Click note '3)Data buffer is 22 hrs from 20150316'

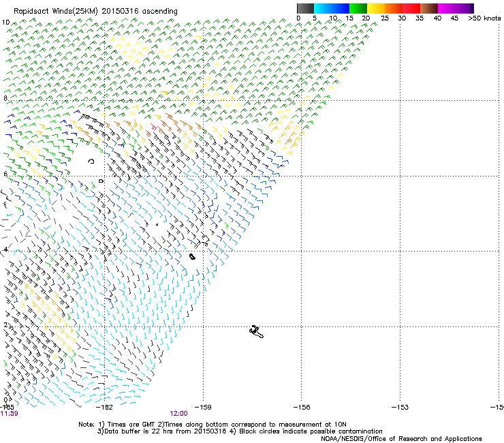click(162, 431)
